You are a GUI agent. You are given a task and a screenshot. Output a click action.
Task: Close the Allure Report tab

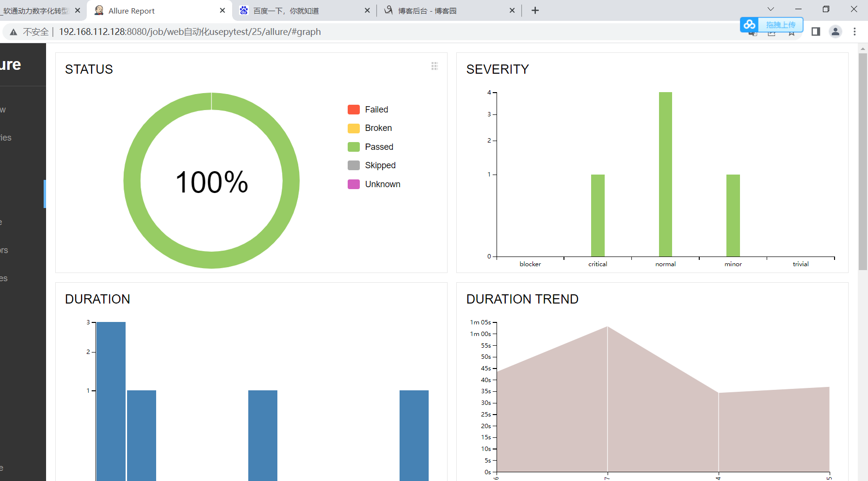pyautogui.click(x=223, y=10)
